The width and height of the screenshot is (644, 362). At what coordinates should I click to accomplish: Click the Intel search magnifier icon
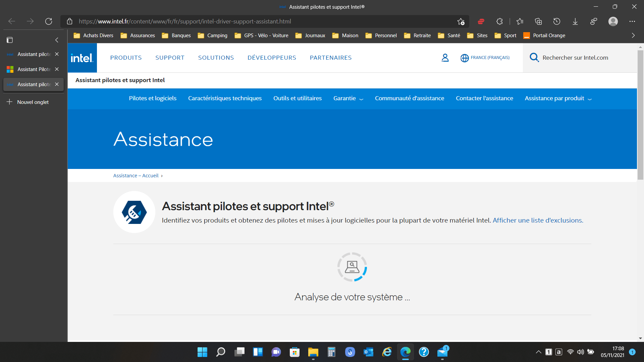point(534,58)
